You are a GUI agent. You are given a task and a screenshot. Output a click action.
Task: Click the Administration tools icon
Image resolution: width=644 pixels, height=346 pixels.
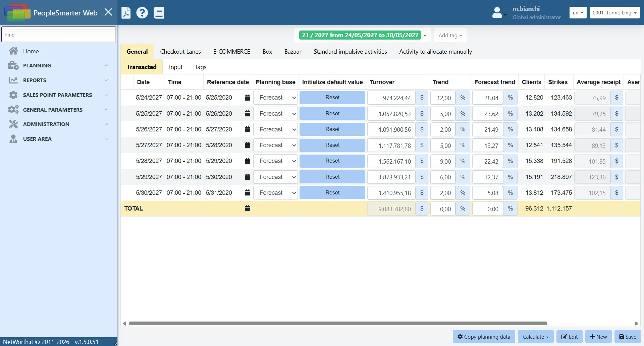pos(13,124)
